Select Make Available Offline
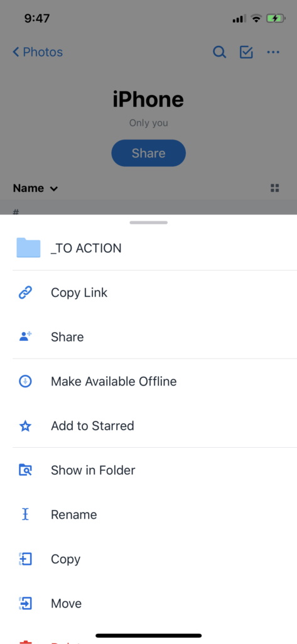 tap(114, 382)
